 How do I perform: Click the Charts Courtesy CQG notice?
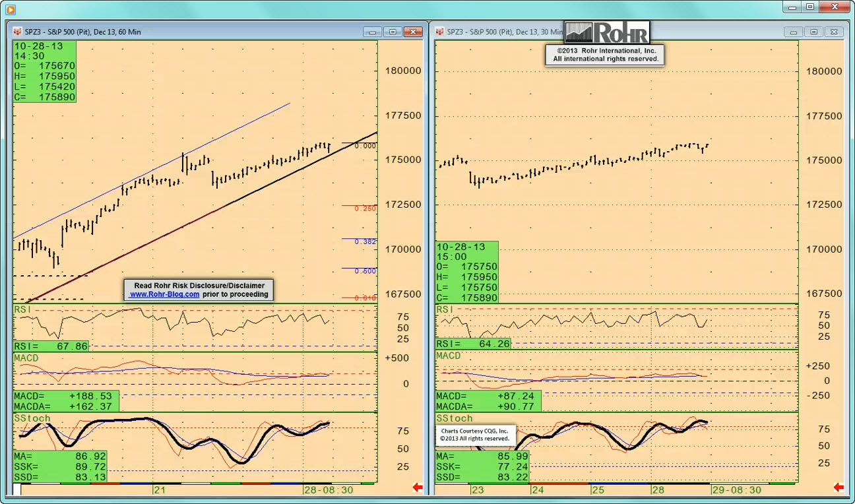pos(475,434)
